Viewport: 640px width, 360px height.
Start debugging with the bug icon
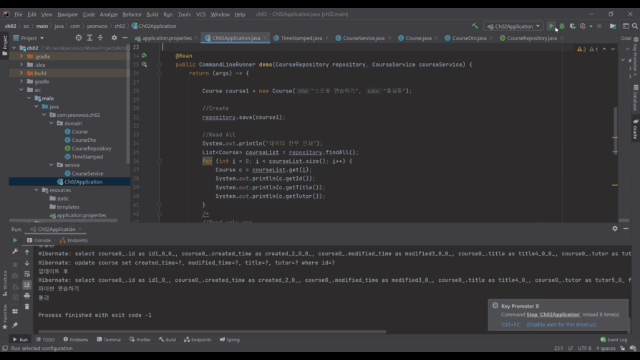click(x=562, y=26)
